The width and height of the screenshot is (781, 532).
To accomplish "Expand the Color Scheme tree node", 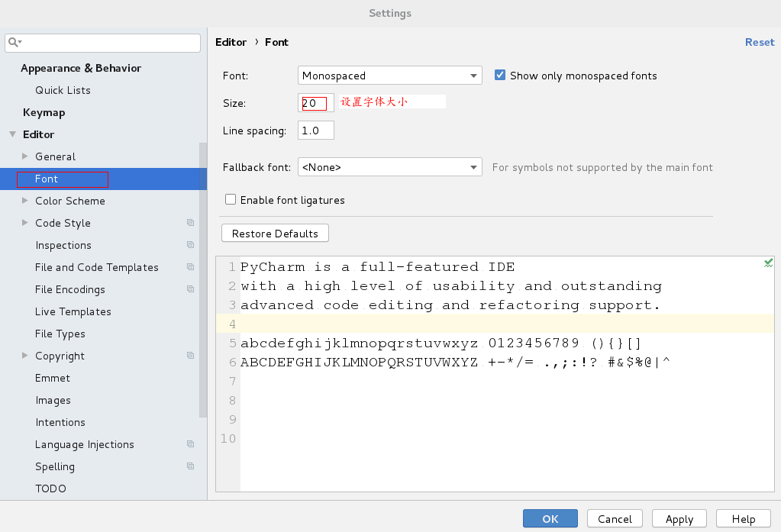I will tap(25, 200).
